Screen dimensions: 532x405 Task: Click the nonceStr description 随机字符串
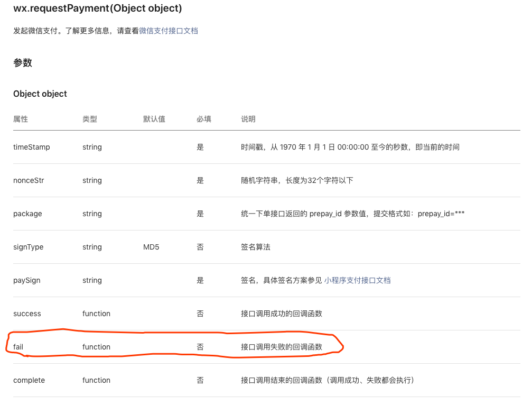[297, 180]
